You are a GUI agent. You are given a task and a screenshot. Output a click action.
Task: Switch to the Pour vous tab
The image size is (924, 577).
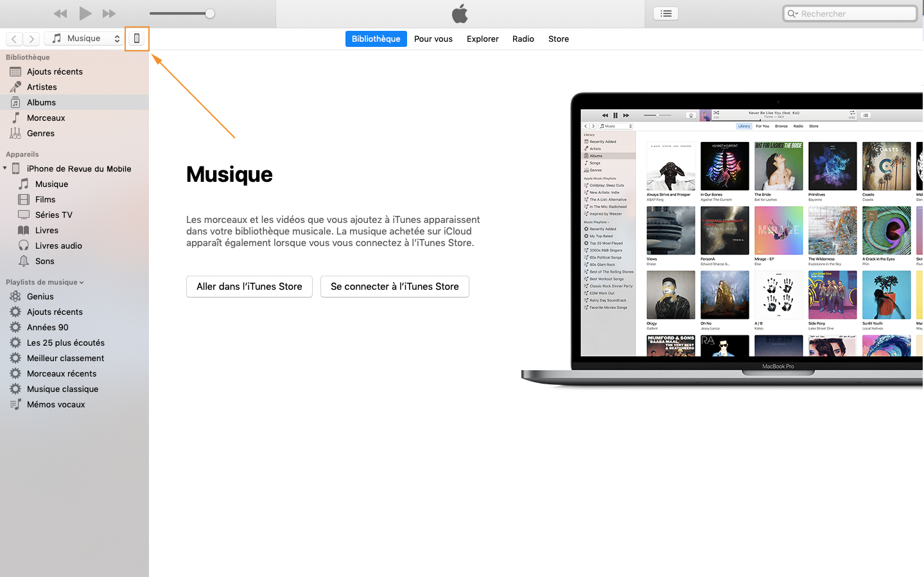coord(433,39)
